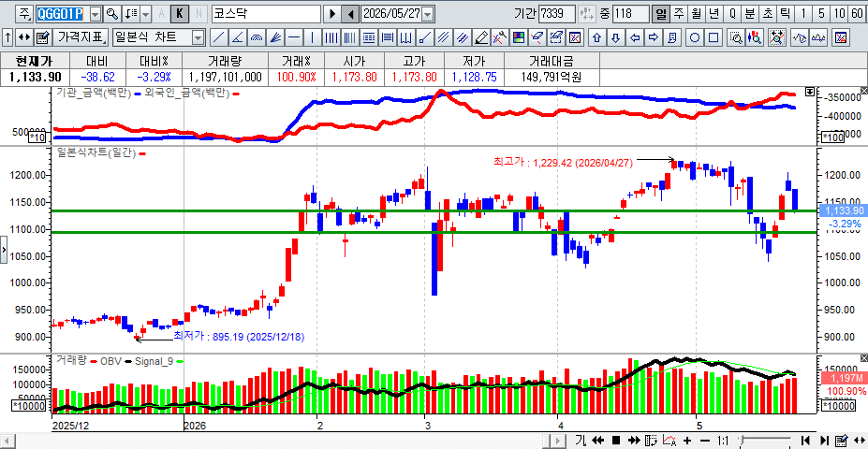Switch chart period to 월 (monthly)
868x449 pixels.
[697, 13]
